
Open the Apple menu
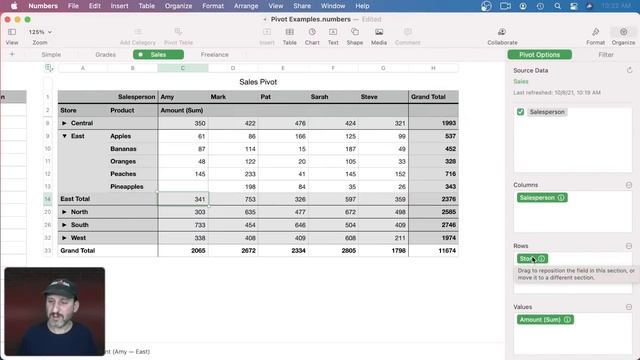[14, 6]
